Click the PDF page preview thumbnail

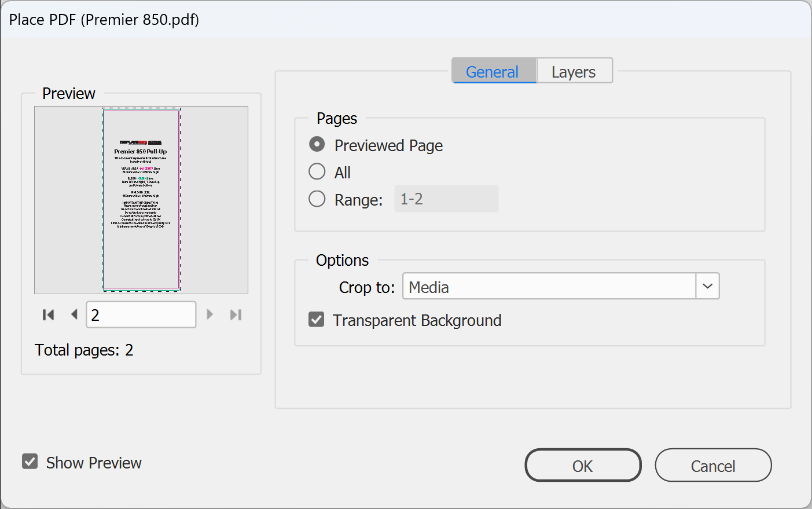click(x=141, y=200)
